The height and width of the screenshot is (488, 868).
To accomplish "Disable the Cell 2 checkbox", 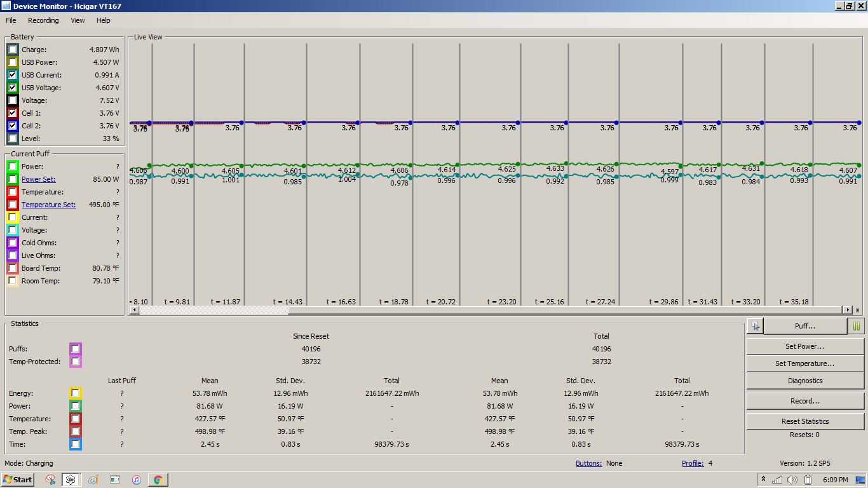I will pos(13,126).
